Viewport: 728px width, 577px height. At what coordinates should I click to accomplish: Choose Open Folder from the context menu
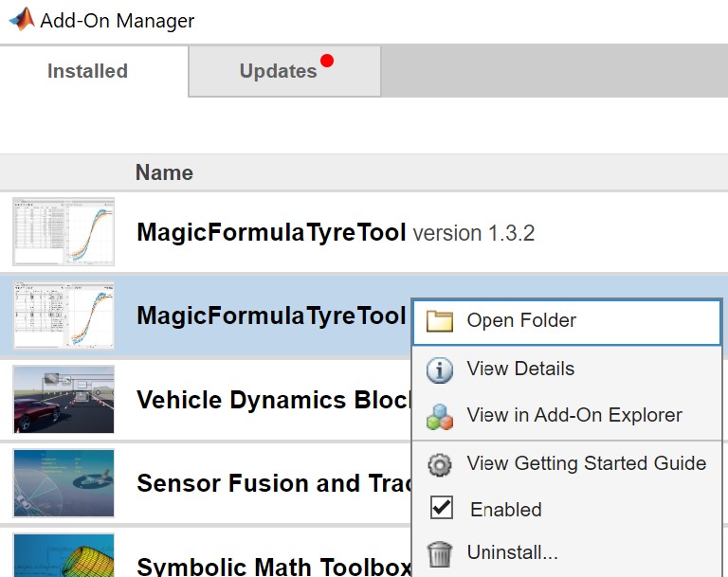click(x=521, y=321)
